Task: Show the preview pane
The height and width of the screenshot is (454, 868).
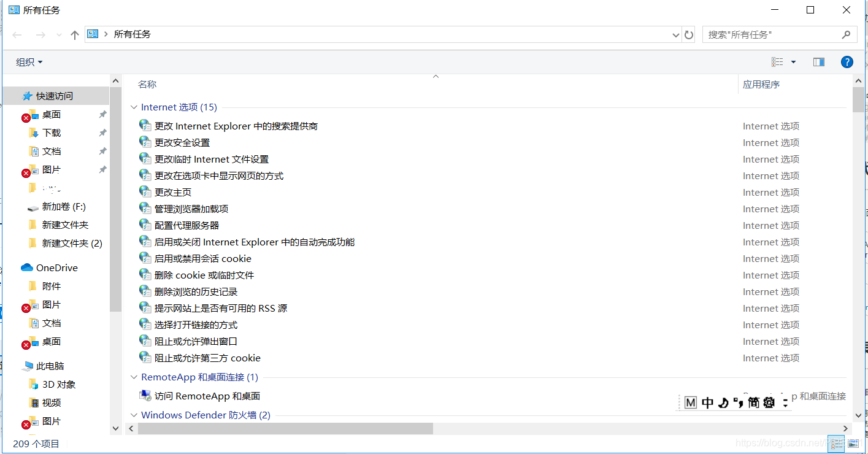Action: 819,62
